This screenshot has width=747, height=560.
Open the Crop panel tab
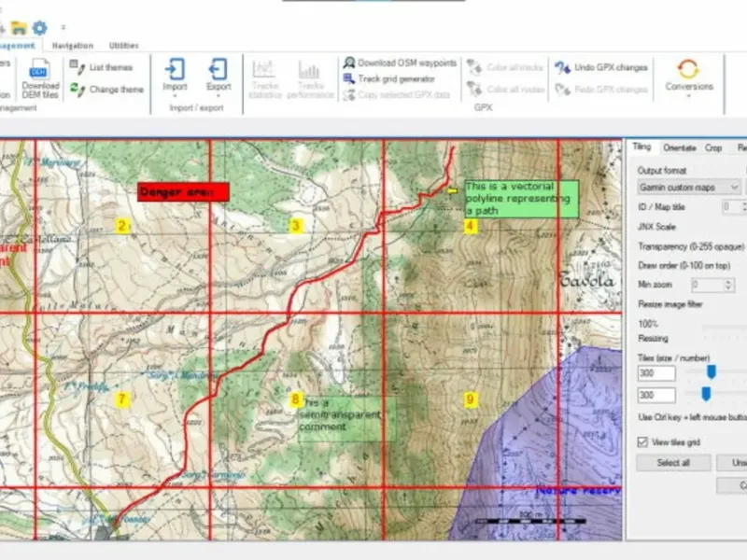[713, 147]
